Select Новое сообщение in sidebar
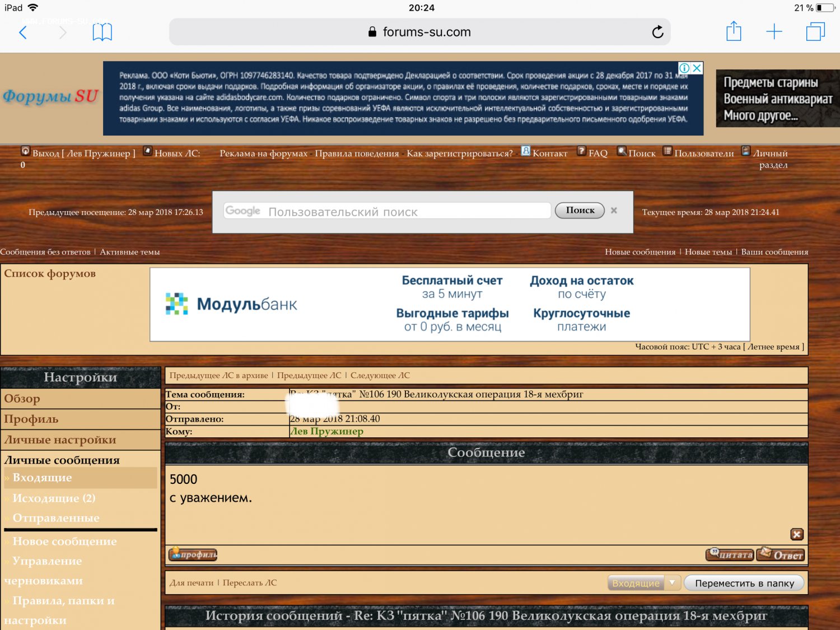The height and width of the screenshot is (630, 840). point(64,541)
